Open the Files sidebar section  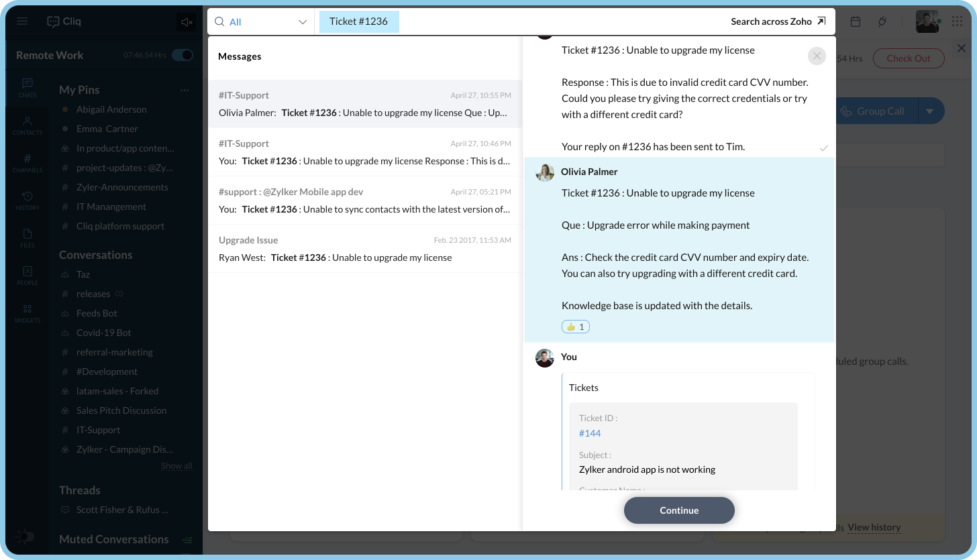click(x=28, y=238)
